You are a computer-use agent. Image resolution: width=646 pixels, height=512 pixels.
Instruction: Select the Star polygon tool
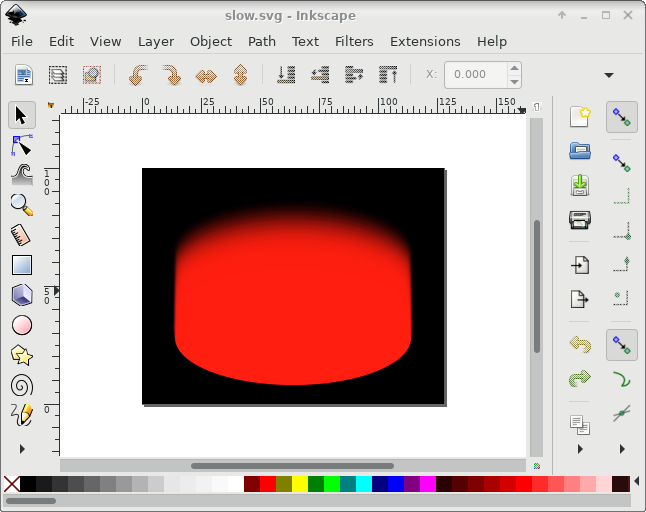click(21, 355)
